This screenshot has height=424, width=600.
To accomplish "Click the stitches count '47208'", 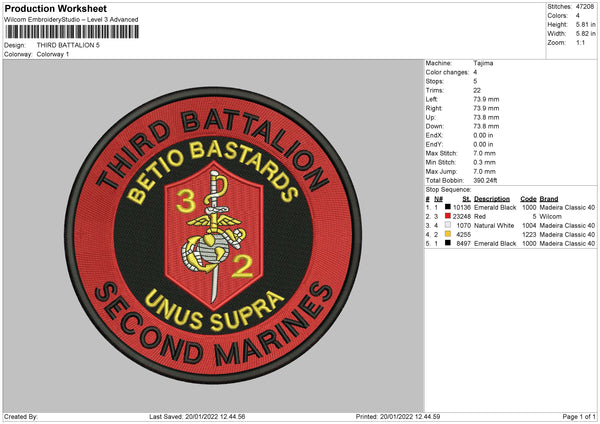I will click(585, 7).
